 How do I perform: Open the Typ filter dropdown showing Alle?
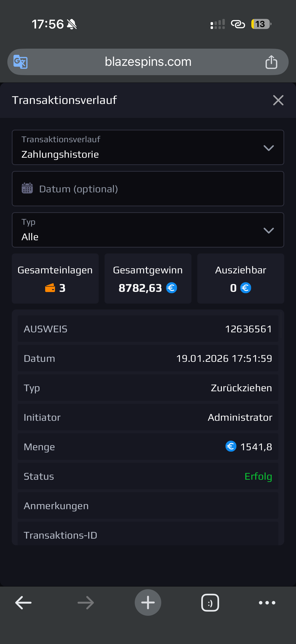pyautogui.click(x=148, y=230)
